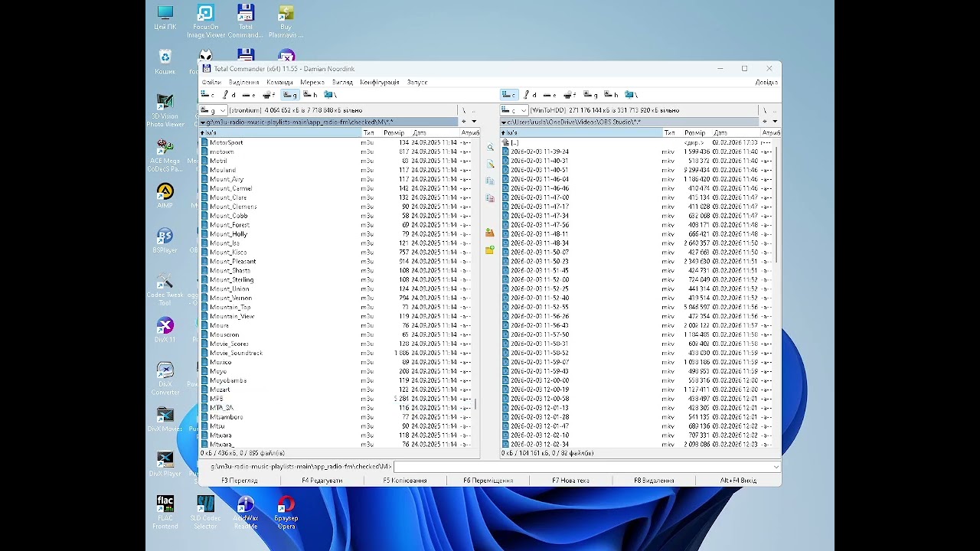Select drive f in left drive bar
The width and height of the screenshot is (980, 551).
tap(269, 95)
